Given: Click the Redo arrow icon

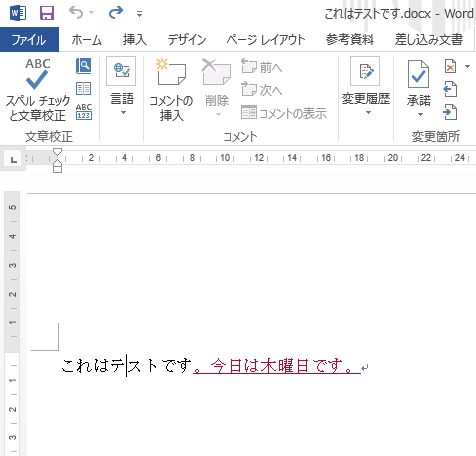Looking at the screenshot, I should pos(116,13).
